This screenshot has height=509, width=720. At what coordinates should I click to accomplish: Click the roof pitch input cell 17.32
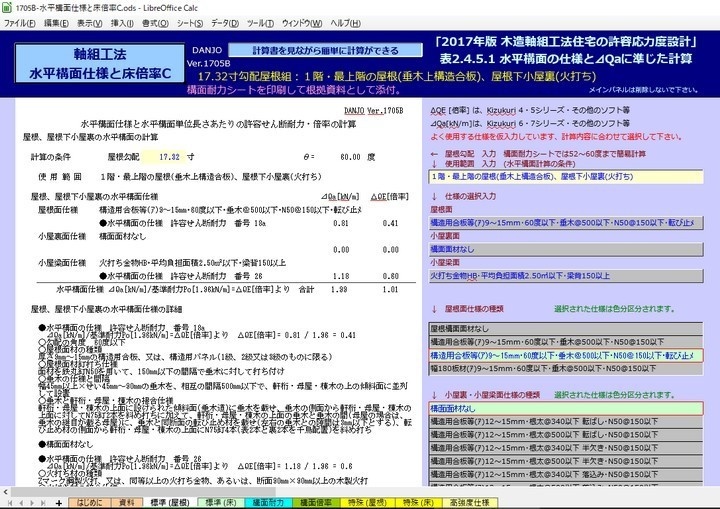tap(164, 157)
